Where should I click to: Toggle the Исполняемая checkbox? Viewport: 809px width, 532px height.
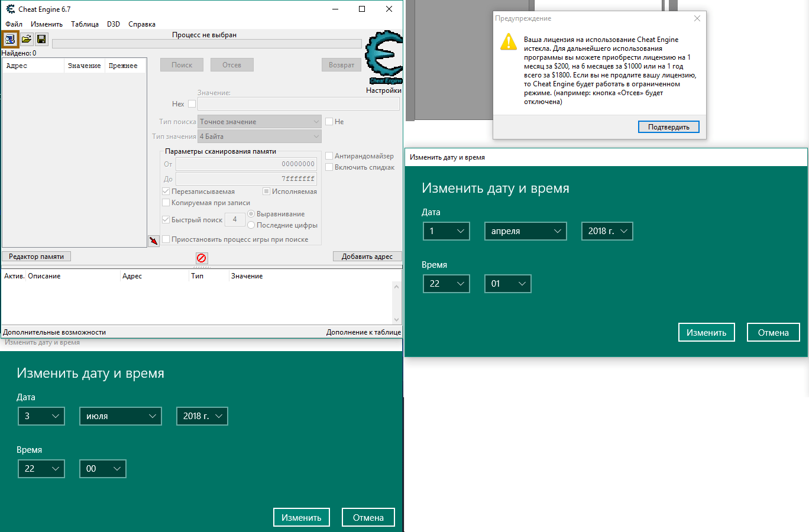266,192
